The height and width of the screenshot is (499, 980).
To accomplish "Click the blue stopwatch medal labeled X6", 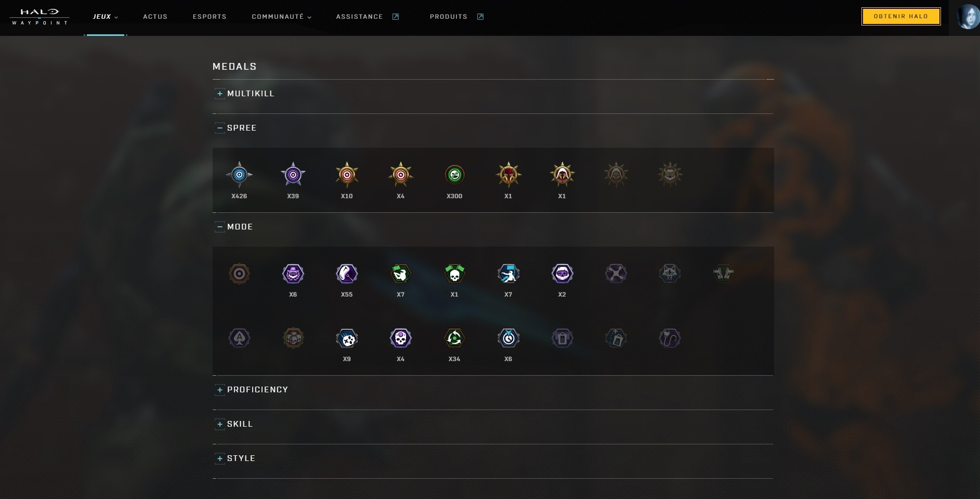I will coord(508,338).
